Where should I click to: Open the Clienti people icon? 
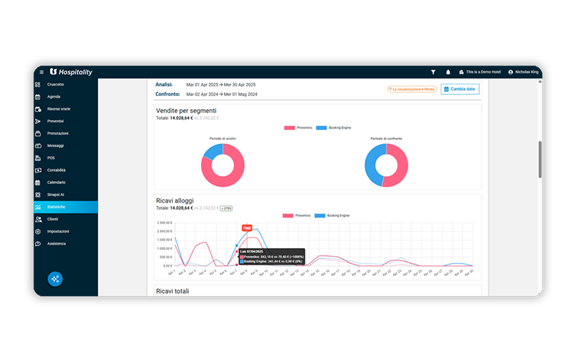[38, 219]
